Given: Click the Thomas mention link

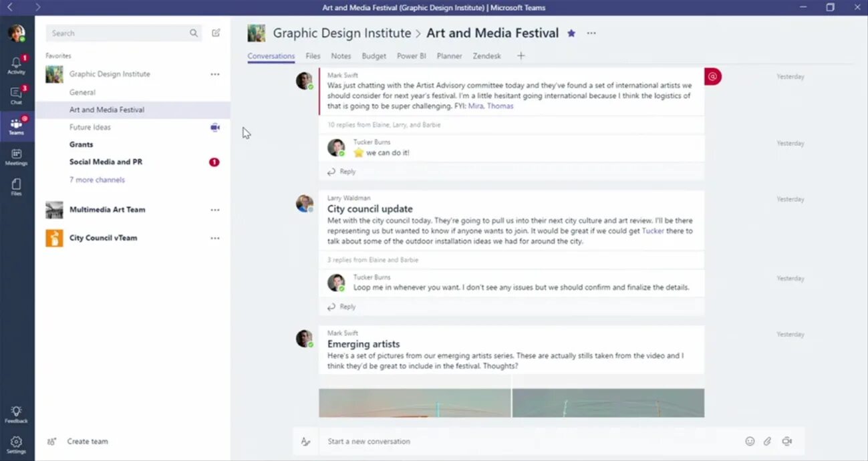Looking at the screenshot, I should (x=500, y=106).
